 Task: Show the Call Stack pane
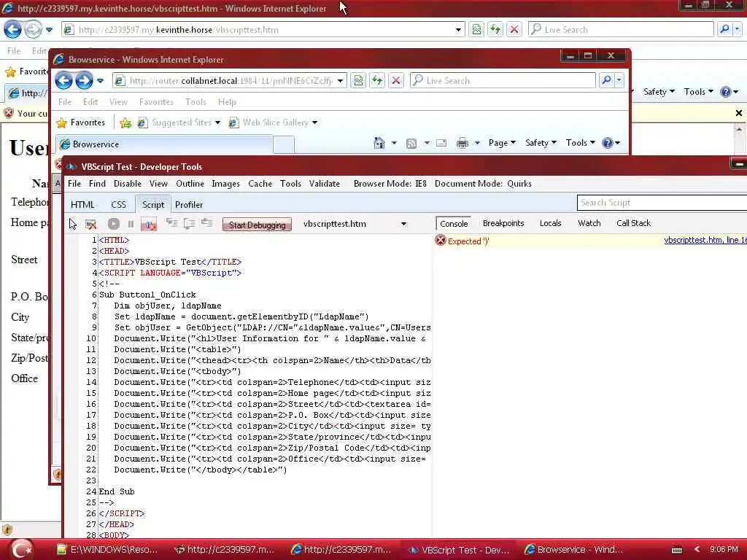[x=633, y=223]
